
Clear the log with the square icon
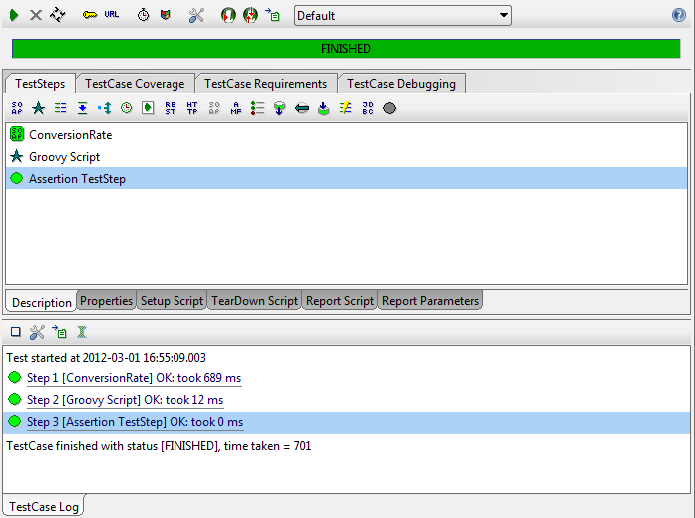(16, 331)
